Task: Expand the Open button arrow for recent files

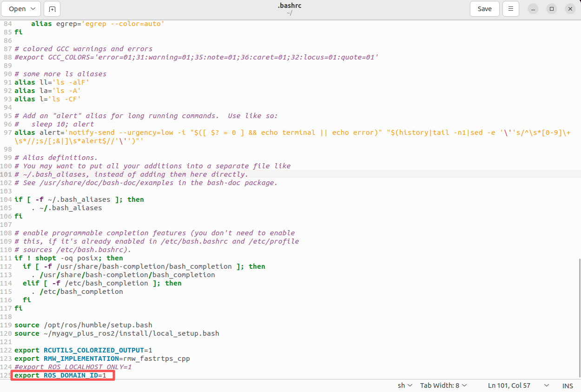Action: tap(33, 9)
